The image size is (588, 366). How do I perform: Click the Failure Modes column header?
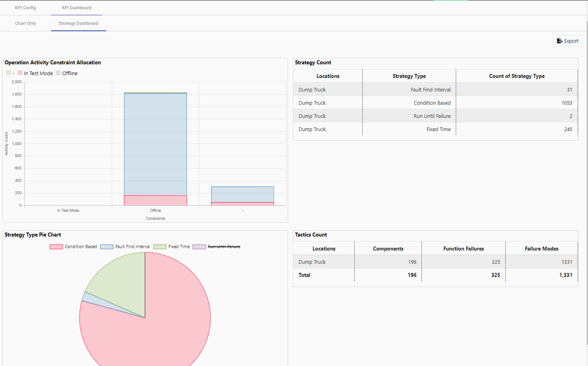541,249
